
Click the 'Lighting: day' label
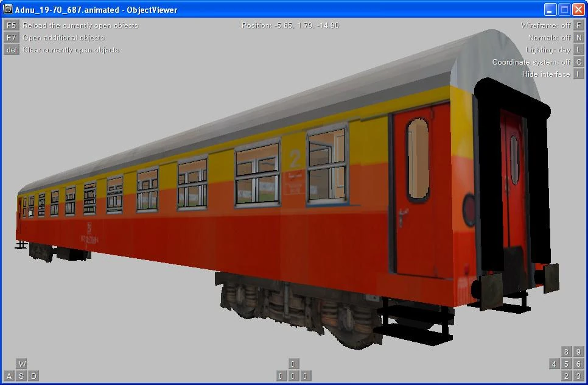pos(548,50)
